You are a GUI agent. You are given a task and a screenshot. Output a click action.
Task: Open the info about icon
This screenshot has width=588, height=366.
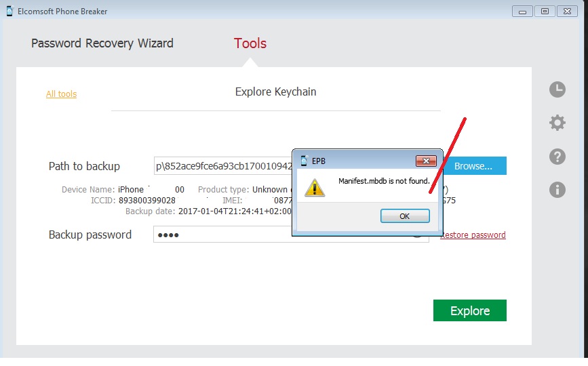point(557,190)
